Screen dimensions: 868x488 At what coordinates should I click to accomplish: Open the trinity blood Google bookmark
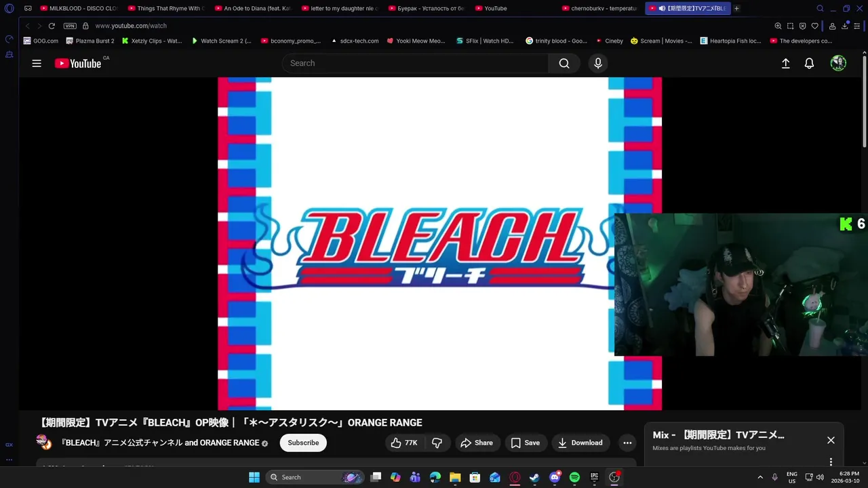(x=556, y=41)
